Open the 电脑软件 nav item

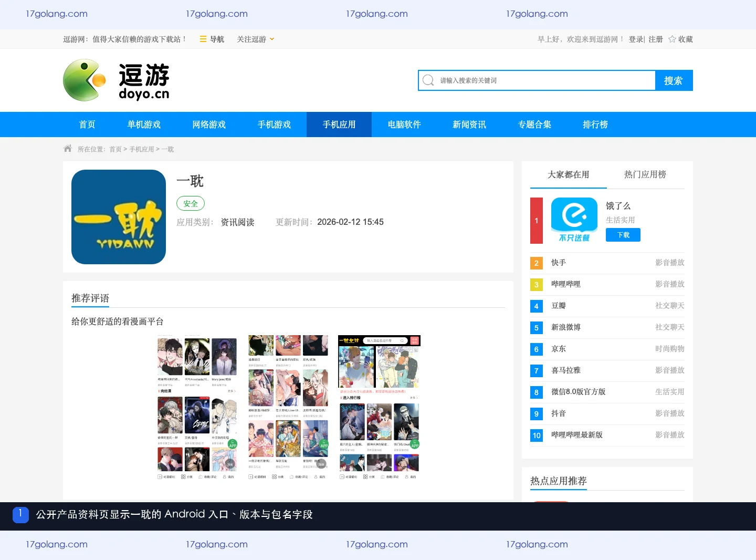[404, 125]
